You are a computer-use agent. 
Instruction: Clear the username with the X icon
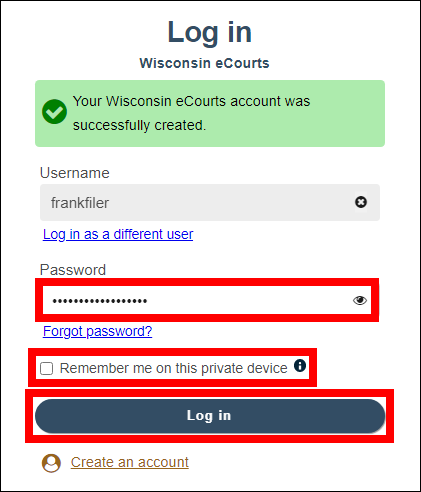[361, 202]
